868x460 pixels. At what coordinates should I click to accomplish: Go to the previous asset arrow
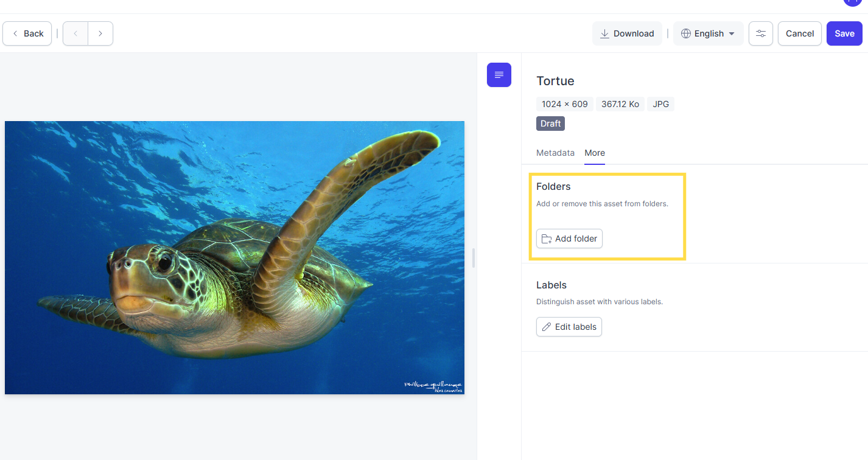click(75, 33)
